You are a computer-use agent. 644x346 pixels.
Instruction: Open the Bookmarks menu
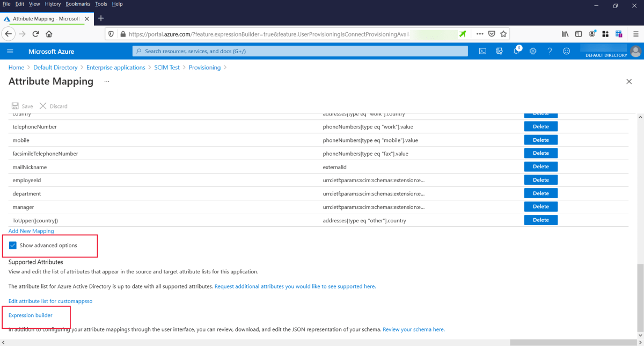click(x=77, y=4)
